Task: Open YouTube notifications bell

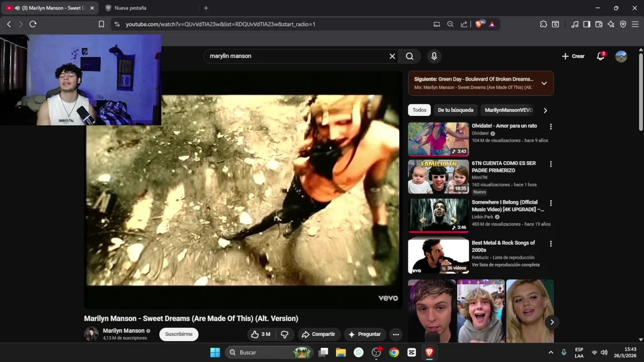Action: tap(600, 56)
